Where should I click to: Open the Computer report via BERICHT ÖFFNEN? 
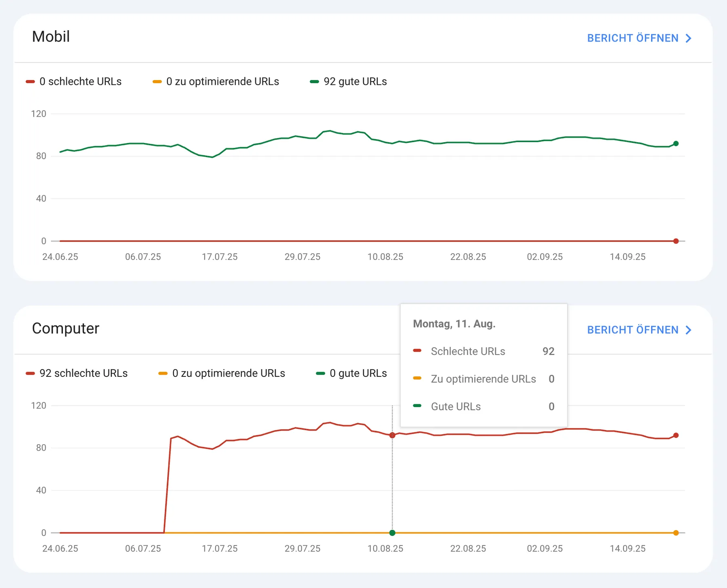(639, 330)
